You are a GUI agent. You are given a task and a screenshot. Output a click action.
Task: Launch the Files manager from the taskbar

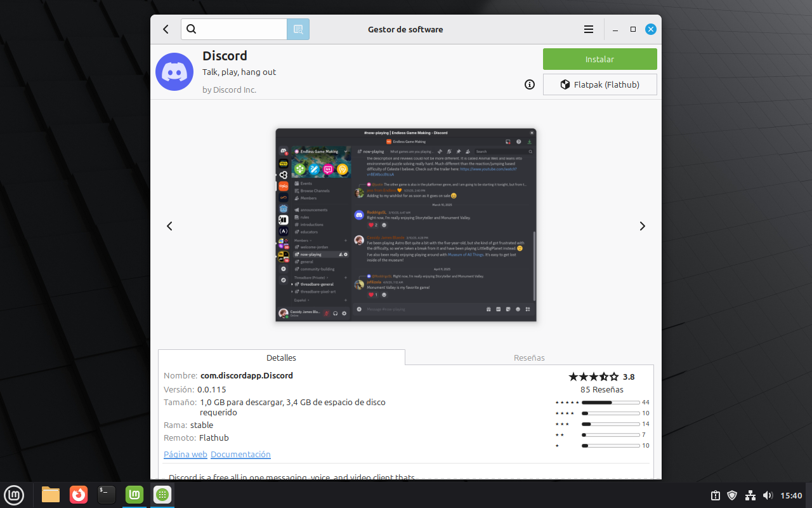(x=50, y=495)
